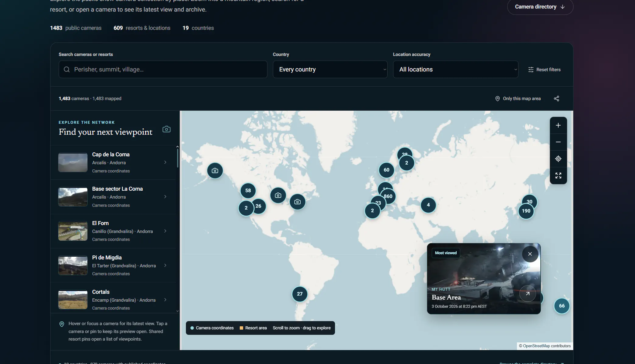This screenshot has height=364, width=635.
Task: Click the '1483 public cameras' stat text
Action: click(x=76, y=28)
